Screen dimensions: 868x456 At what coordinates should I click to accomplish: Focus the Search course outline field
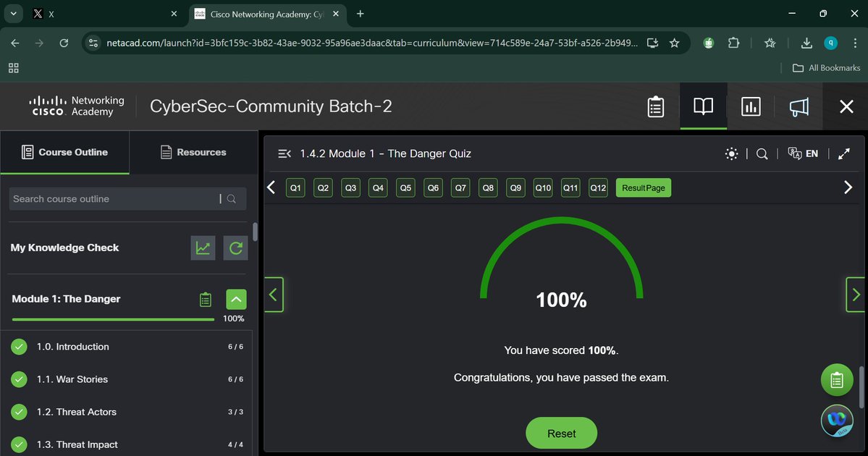pos(116,198)
